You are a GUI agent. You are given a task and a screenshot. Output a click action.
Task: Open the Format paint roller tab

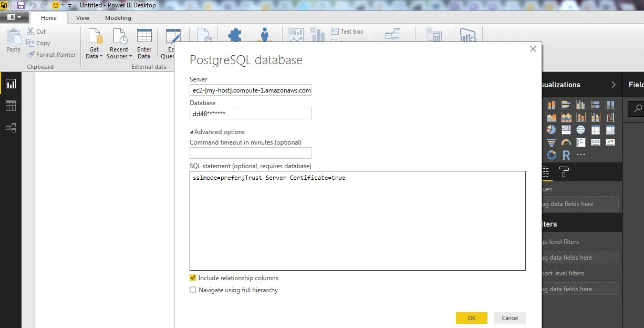564,172
